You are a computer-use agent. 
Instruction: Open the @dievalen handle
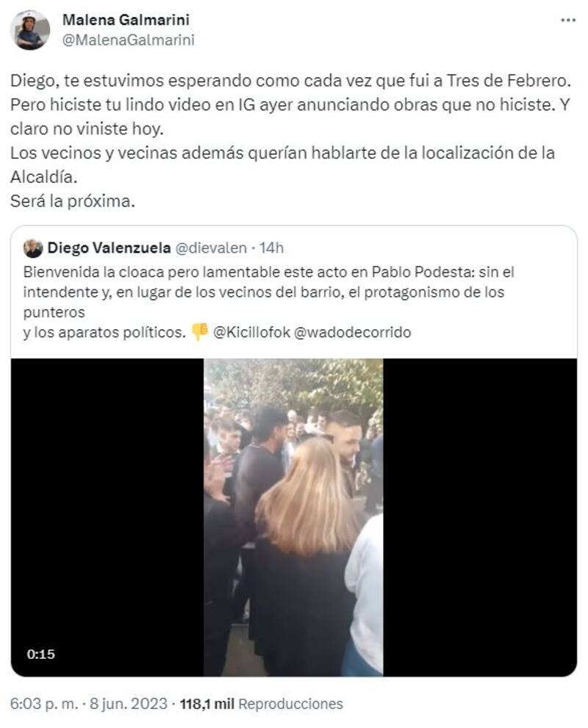(x=211, y=248)
